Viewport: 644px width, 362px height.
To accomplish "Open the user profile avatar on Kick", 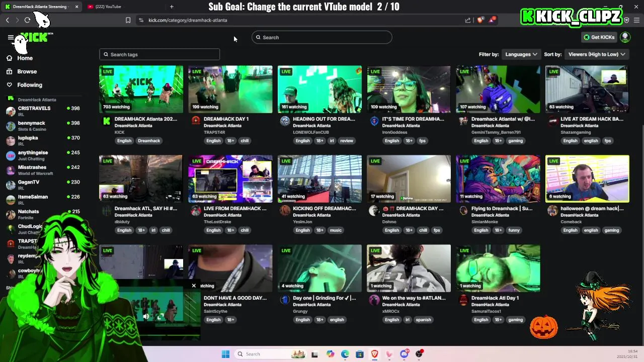I will coord(625,37).
